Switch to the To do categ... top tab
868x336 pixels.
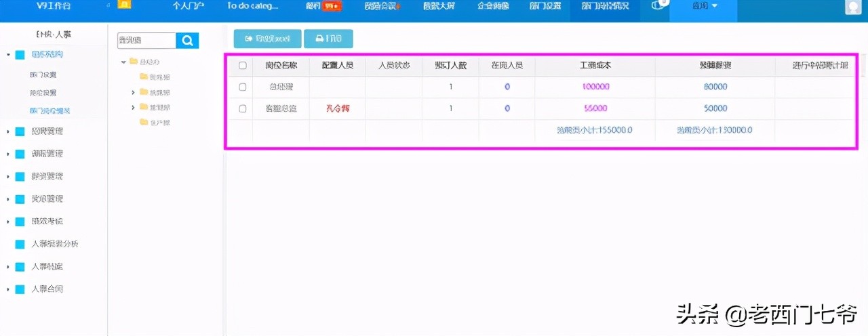(252, 6)
